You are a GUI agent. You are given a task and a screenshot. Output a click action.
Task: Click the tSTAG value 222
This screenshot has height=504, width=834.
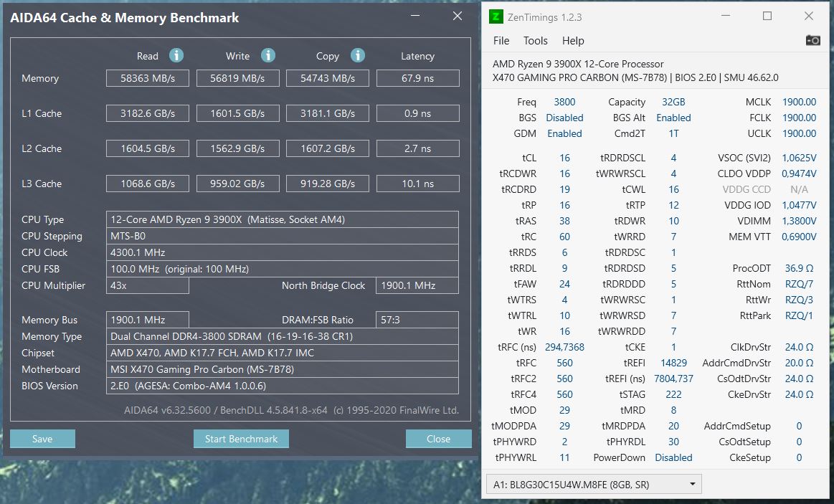[673, 394]
